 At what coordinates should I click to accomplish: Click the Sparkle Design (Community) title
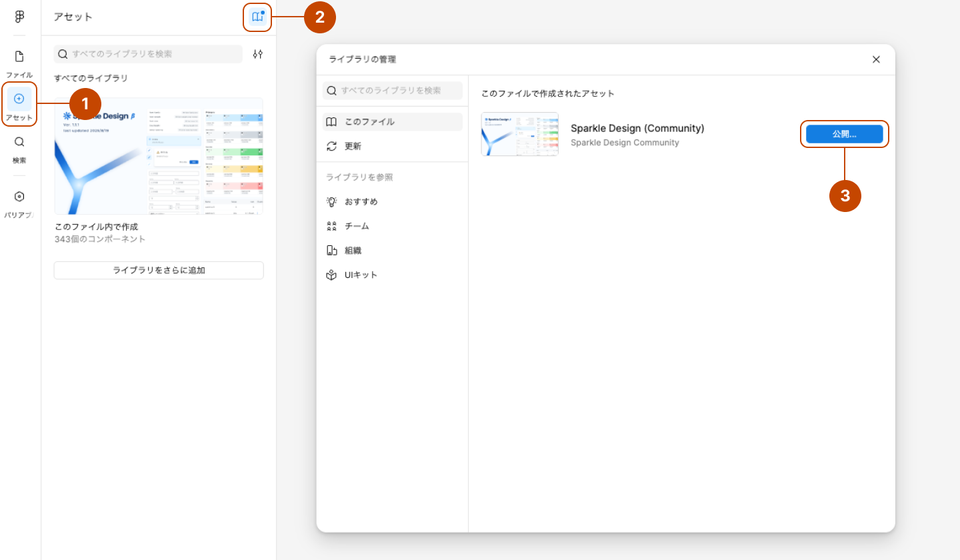(x=637, y=128)
